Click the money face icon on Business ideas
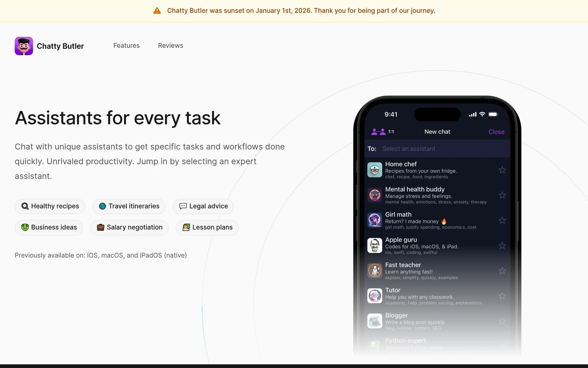Image resolution: width=588 pixels, height=368 pixels. click(25, 227)
